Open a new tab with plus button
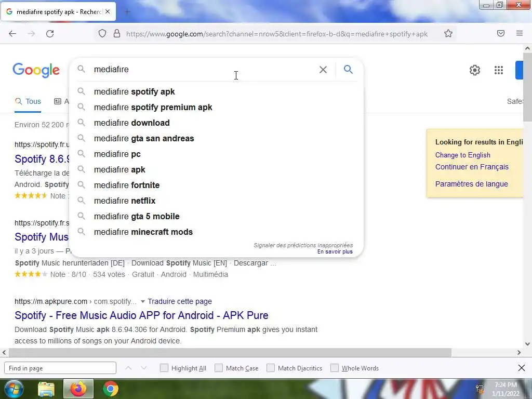The height and width of the screenshot is (399, 532). 127,12
